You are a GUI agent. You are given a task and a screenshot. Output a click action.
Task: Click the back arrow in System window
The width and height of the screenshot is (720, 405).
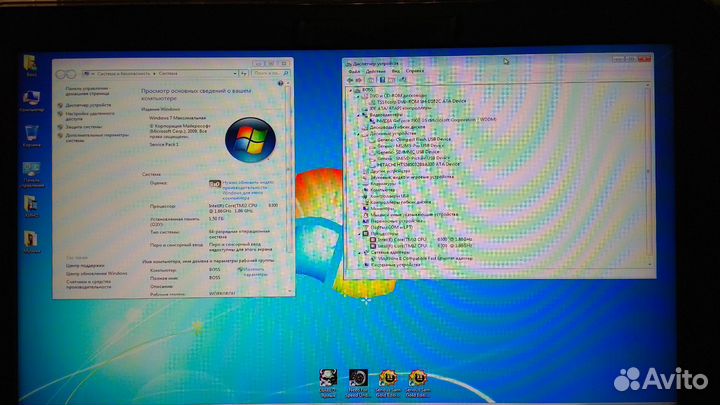coord(61,74)
